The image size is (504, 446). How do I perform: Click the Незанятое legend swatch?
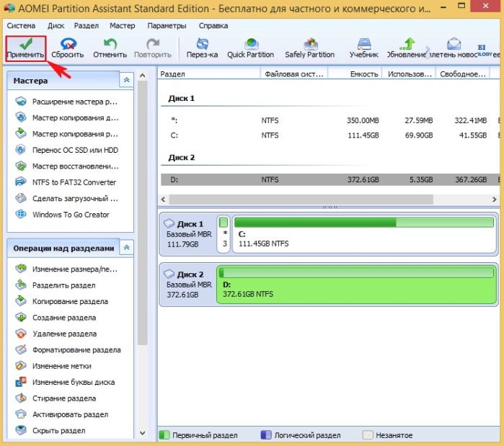pos(368,435)
